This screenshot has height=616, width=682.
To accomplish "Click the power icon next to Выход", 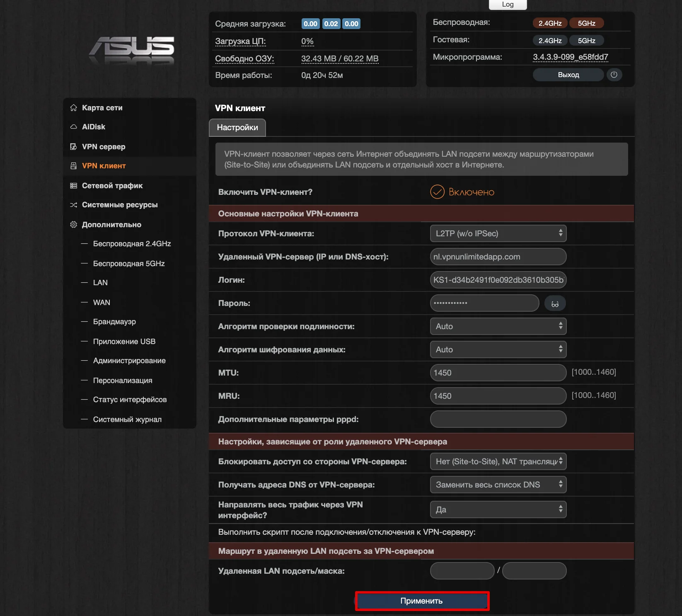I will click(x=614, y=75).
